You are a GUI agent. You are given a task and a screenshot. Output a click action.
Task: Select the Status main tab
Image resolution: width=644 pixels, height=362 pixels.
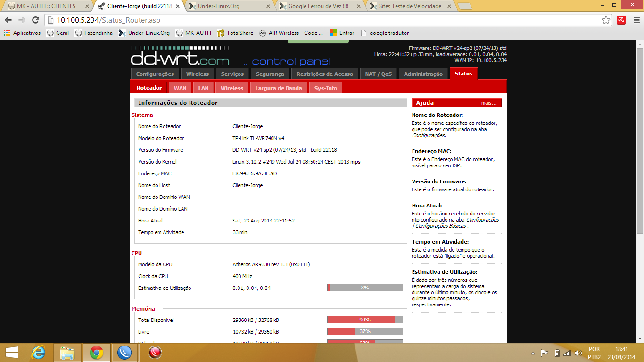pos(464,74)
